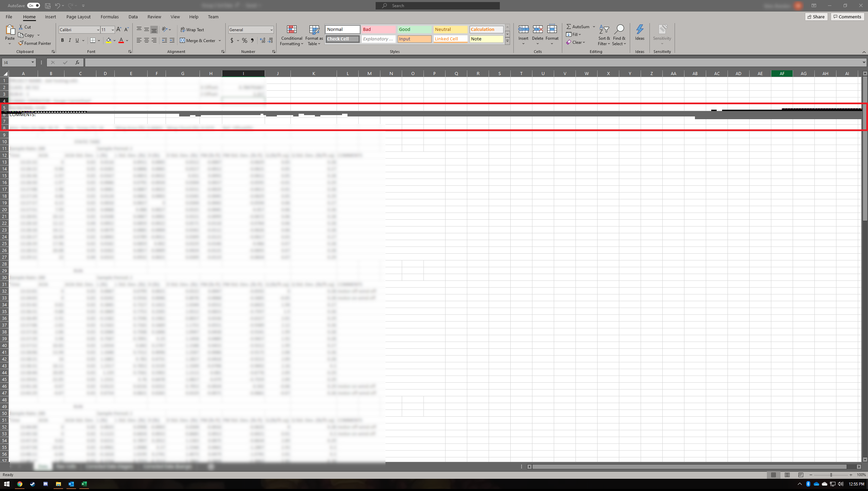
Task: Click the Fill Color bucket icon
Action: click(x=109, y=40)
